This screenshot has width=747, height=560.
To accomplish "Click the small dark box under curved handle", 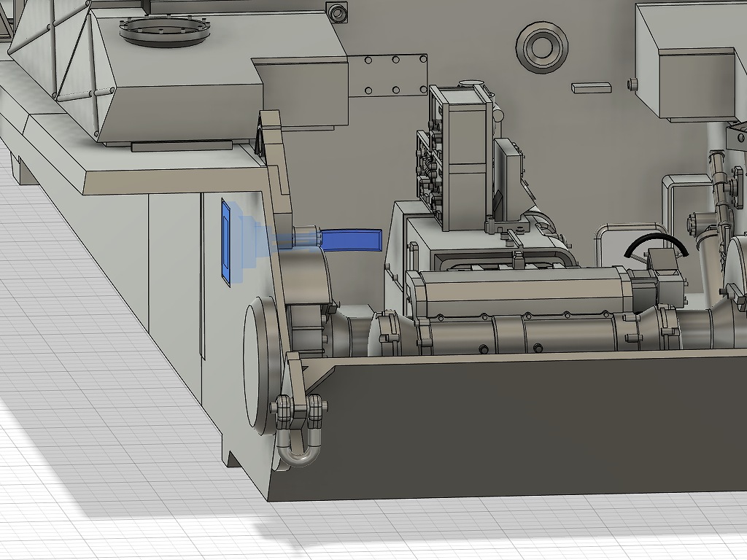I will 662,261.
